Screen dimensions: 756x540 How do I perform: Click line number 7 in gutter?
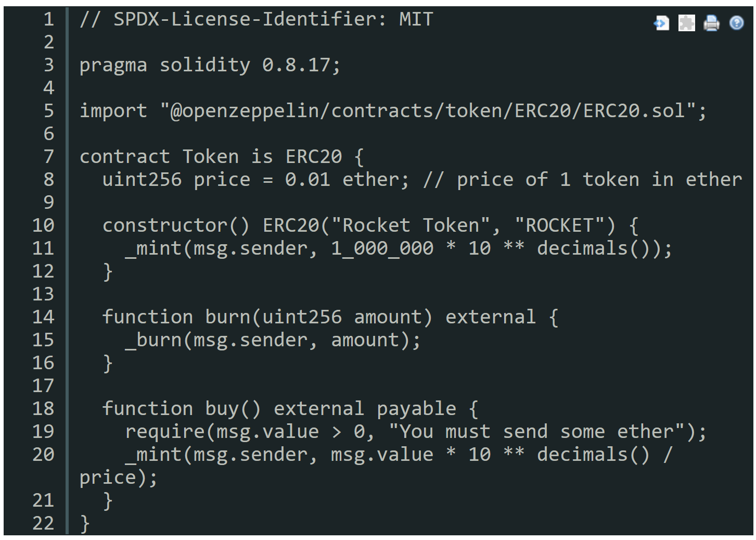[x=48, y=157]
